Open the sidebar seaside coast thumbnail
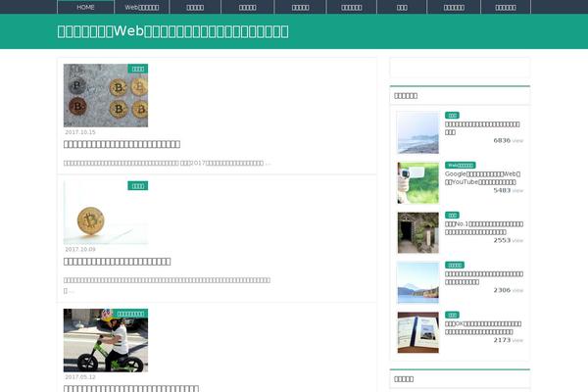The width and height of the screenshot is (588, 392). 418,133
